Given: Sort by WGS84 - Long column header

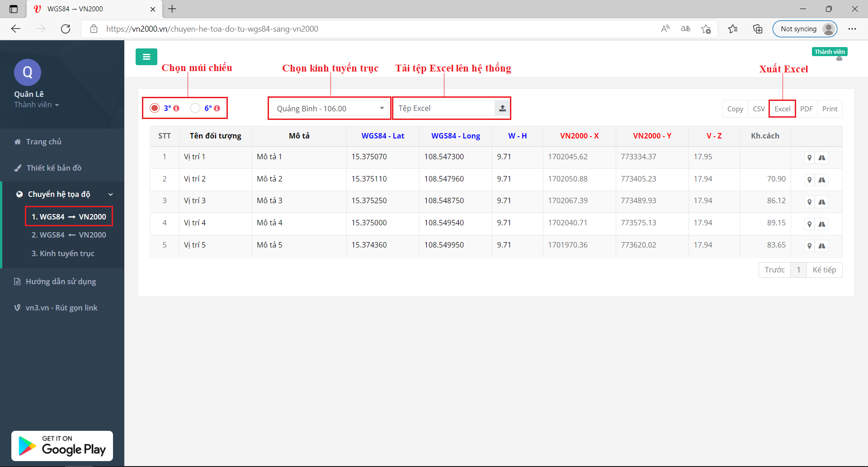Looking at the screenshot, I should click(455, 136).
